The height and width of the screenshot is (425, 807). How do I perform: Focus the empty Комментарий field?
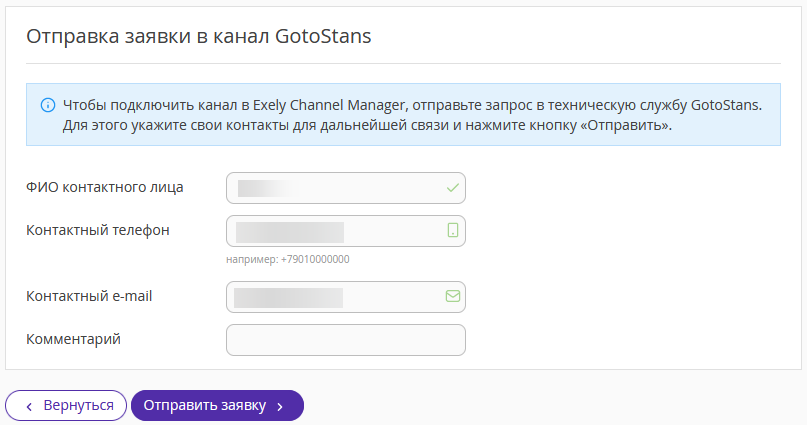point(346,340)
